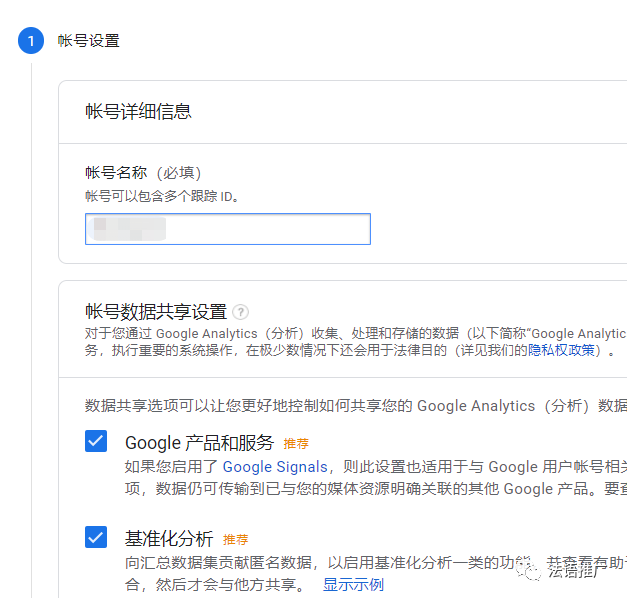Click 推荐 tag beside Google 产品和服务
The width and height of the screenshot is (627, 598).
(x=296, y=444)
